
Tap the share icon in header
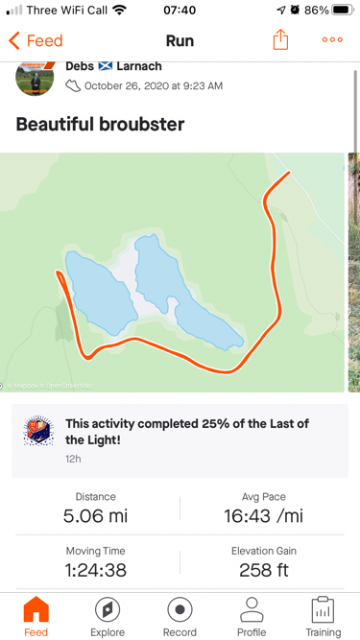pos(280,40)
